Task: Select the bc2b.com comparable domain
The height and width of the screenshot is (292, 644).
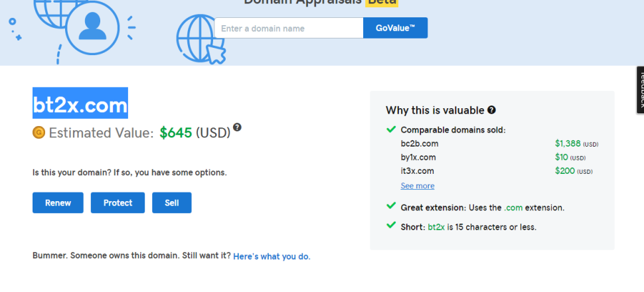Action: [419, 143]
